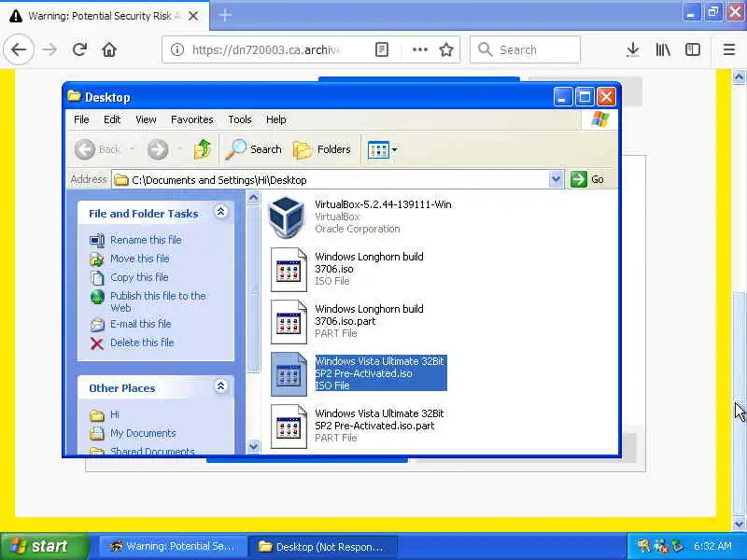Click the Go button
The image size is (747, 560).
(587, 179)
